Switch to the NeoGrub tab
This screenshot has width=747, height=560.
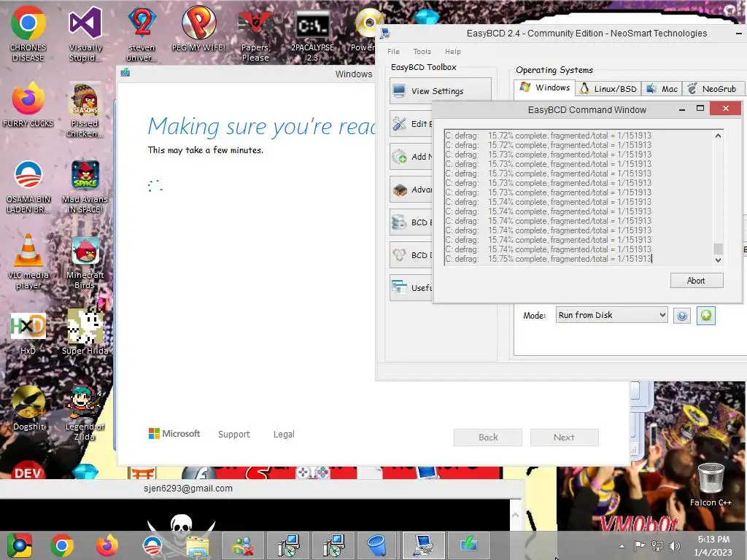(713, 89)
